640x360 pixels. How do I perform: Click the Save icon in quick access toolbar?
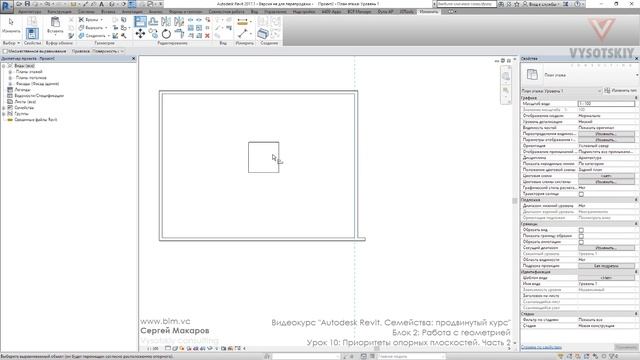[27, 4]
